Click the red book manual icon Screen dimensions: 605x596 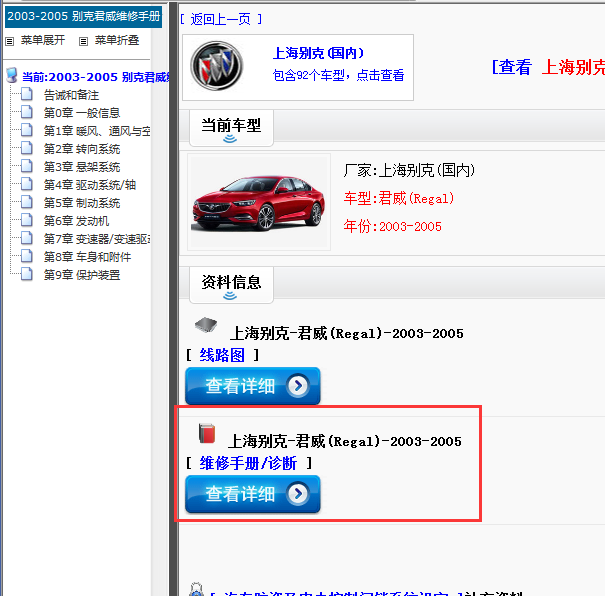[x=207, y=433]
